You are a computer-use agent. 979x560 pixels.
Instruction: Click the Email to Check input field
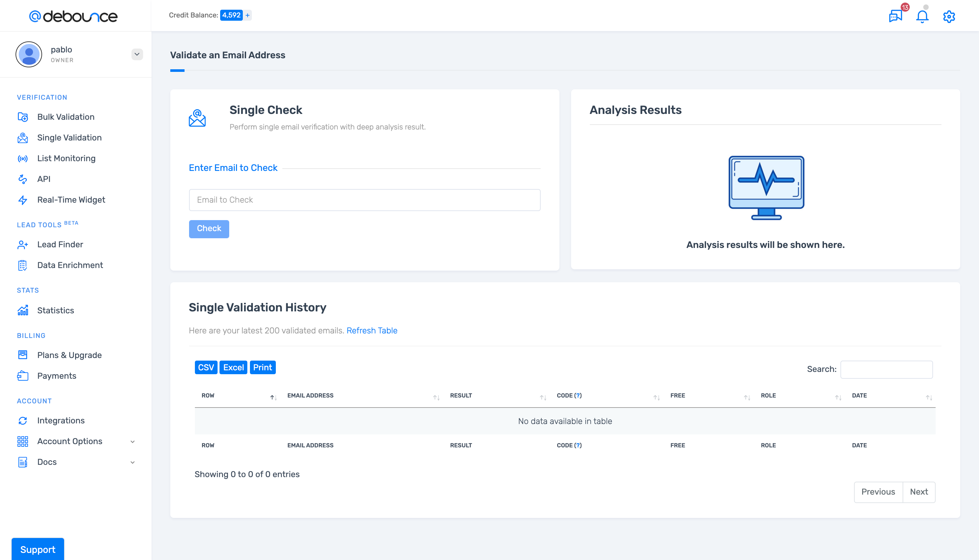[x=364, y=200]
